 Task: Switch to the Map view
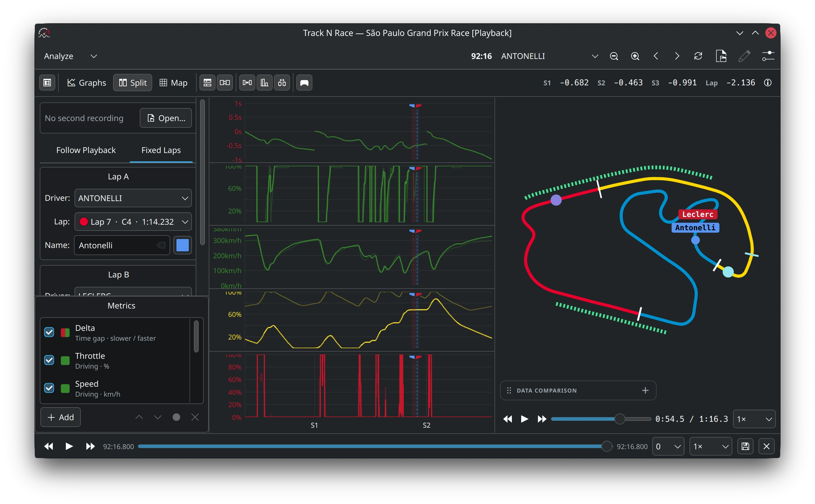tap(173, 83)
